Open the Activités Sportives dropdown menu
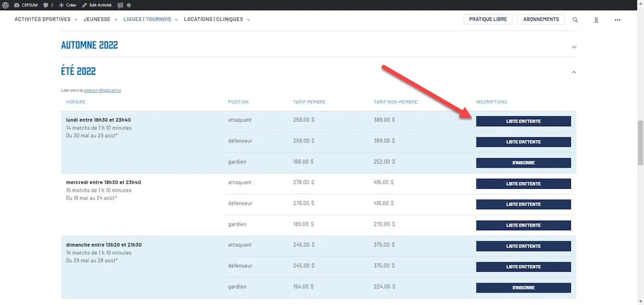The image size is (644, 305). [x=46, y=19]
